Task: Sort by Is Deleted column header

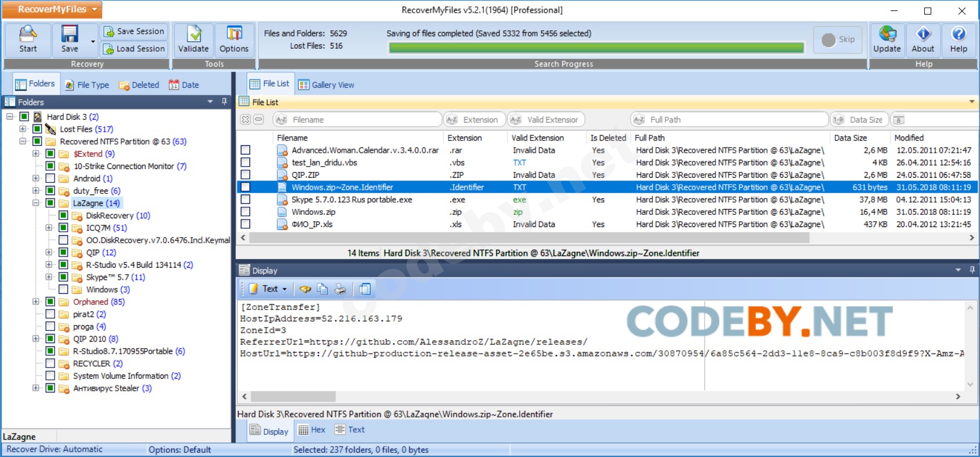Action: (x=608, y=138)
